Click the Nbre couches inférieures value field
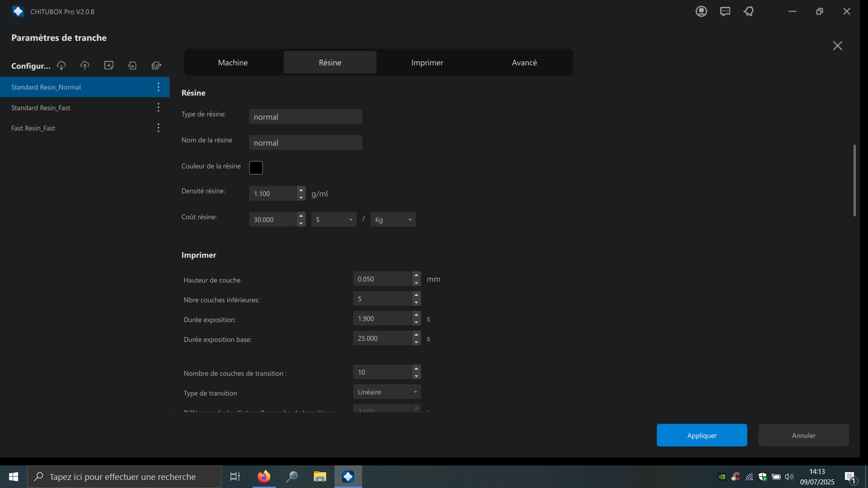868x488 pixels. [382, 299]
